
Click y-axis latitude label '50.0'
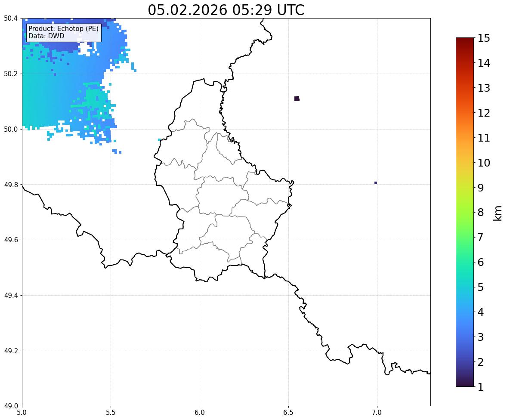pos(10,130)
